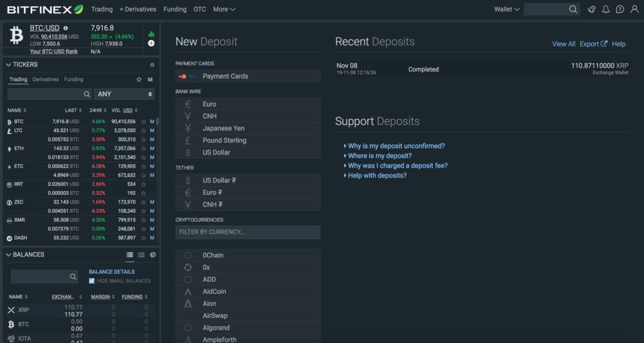Open the Trading menu
This screenshot has height=343, width=644.
pos(102,9)
